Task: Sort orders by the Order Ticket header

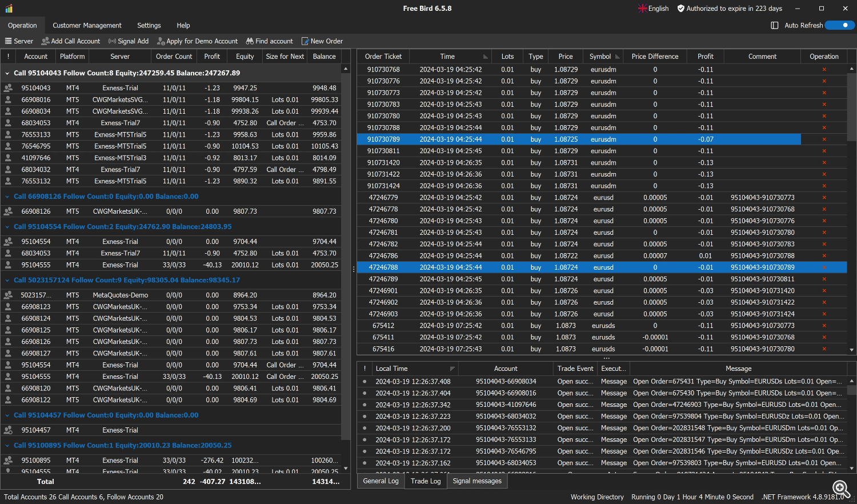Action: coord(383,57)
